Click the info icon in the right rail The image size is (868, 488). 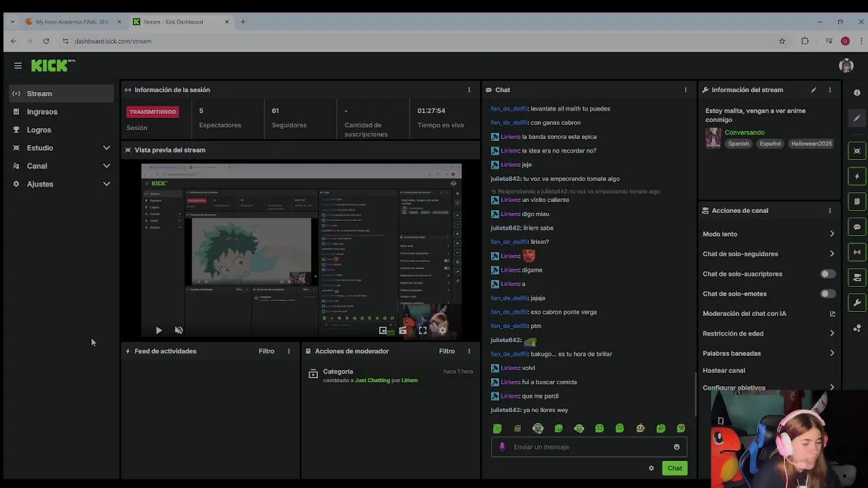click(x=857, y=93)
